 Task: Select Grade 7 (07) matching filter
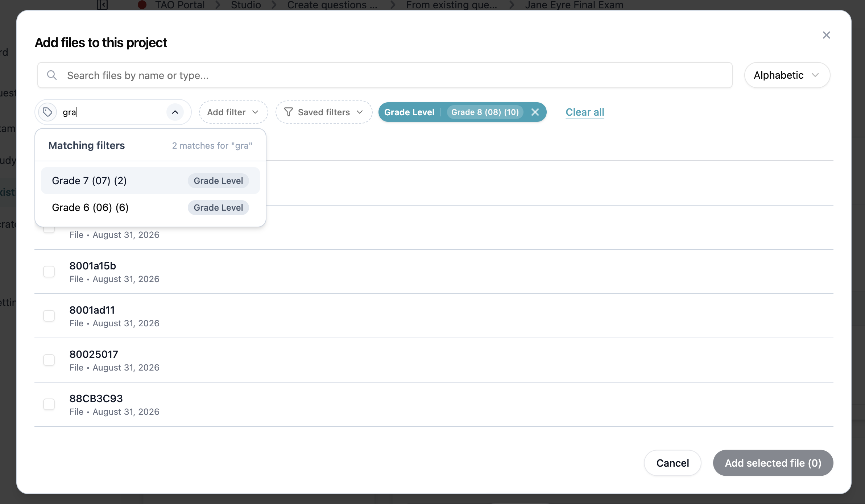tap(150, 181)
